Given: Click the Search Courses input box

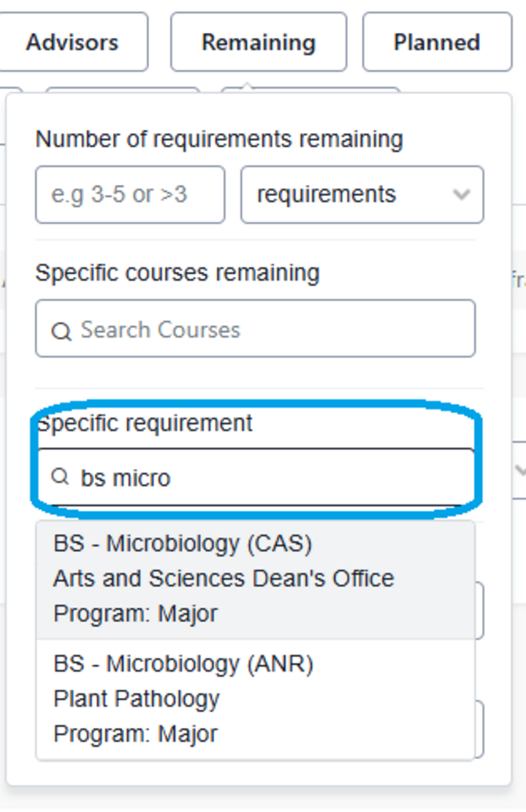Looking at the screenshot, I should pyautogui.click(x=254, y=329).
